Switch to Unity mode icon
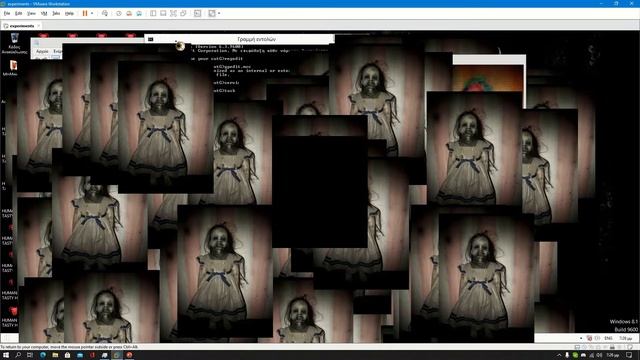This screenshot has height=360, width=640. (183, 13)
